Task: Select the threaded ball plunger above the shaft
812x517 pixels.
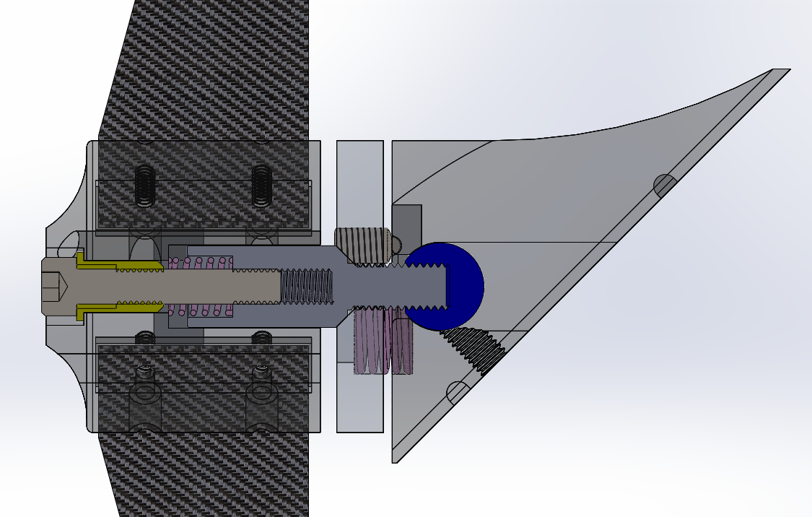Action: coord(367,245)
